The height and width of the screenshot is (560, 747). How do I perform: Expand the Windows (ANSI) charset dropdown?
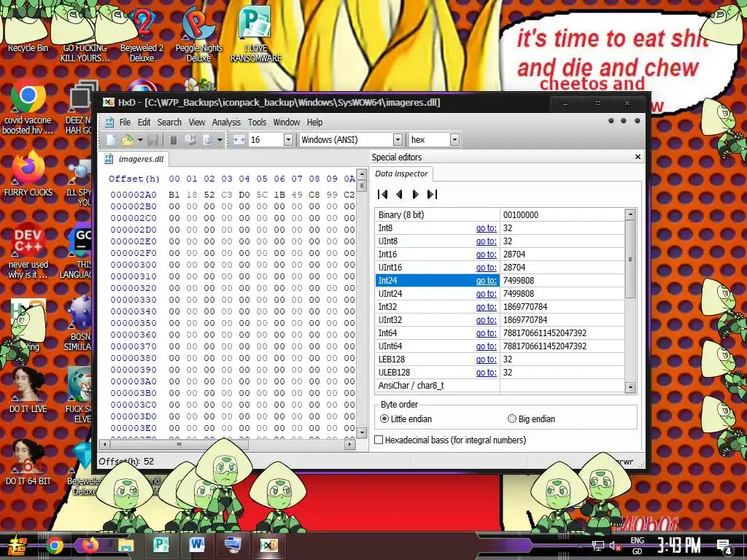[x=398, y=139]
